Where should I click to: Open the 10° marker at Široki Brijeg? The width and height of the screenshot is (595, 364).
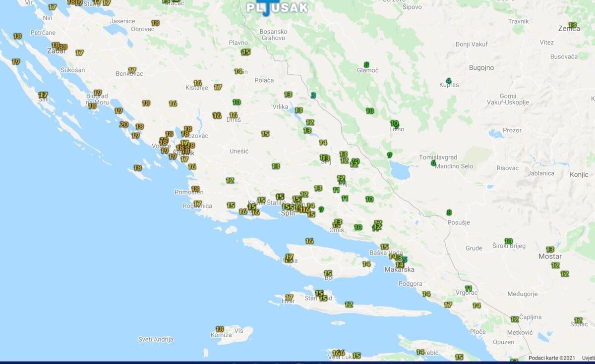point(508,241)
